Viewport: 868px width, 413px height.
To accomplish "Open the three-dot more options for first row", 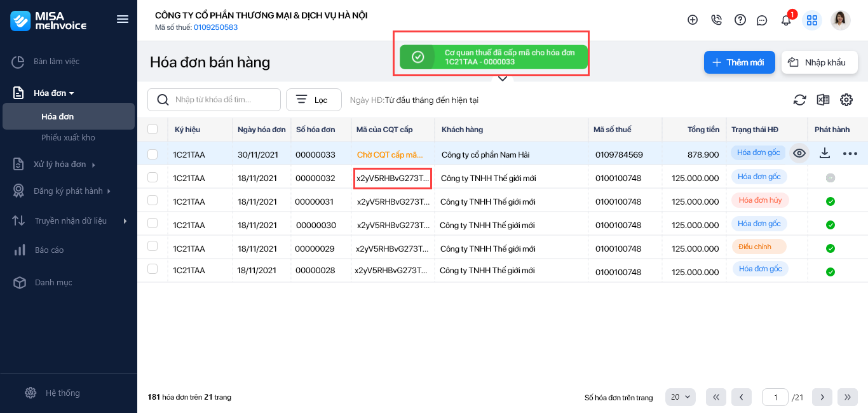I will [850, 154].
